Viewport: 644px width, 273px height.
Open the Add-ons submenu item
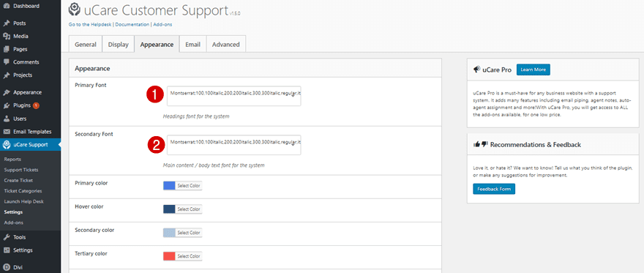coord(14,223)
